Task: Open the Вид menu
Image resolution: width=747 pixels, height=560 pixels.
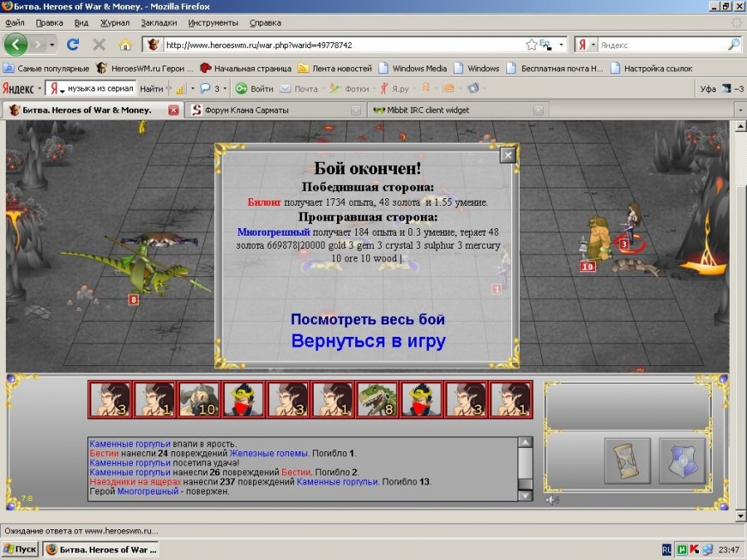Action: click(x=81, y=22)
